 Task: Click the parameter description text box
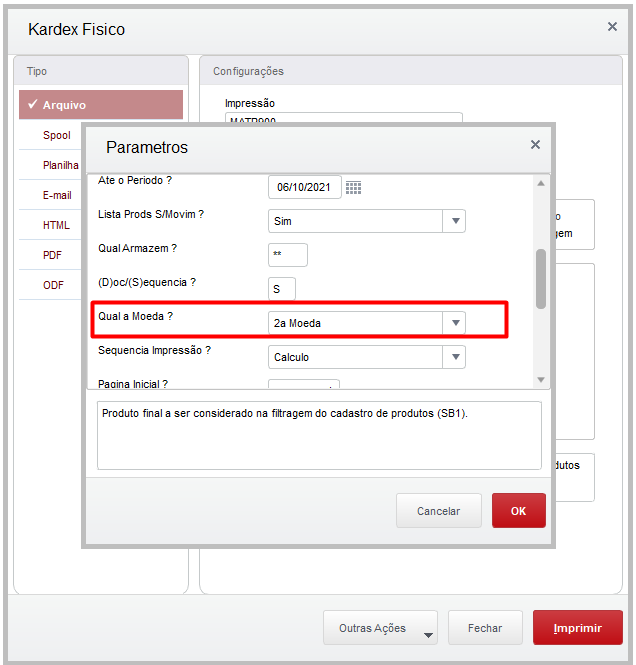pos(319,436)
